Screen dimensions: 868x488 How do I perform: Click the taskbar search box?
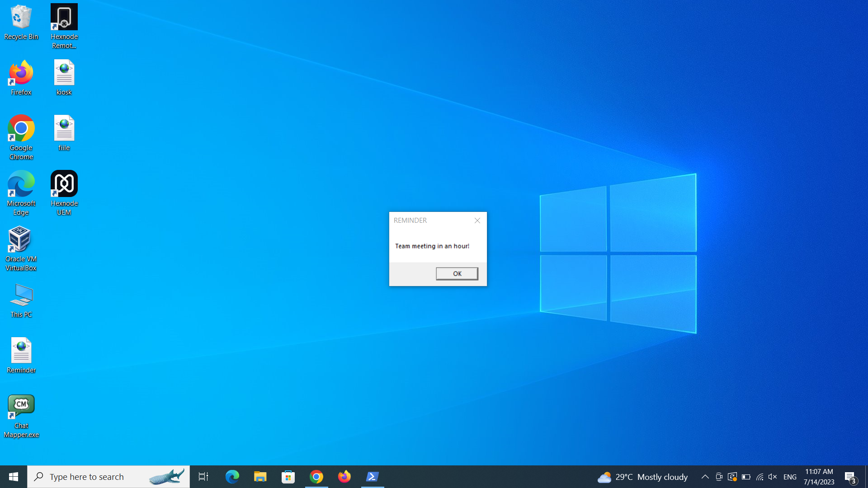click(108, 477)
